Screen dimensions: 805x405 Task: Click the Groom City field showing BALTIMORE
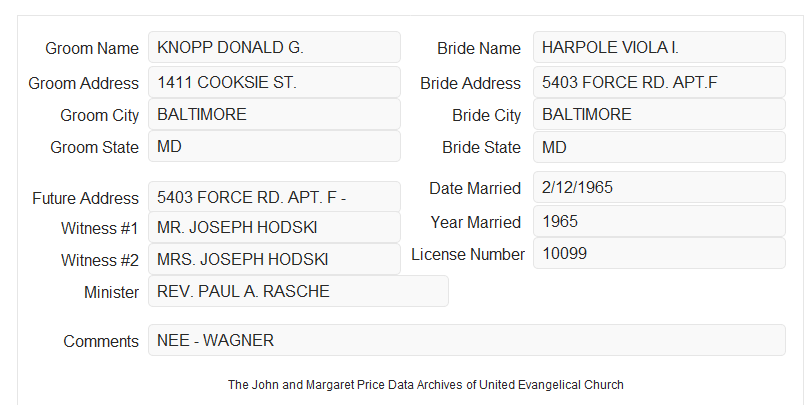coord(274,114)
